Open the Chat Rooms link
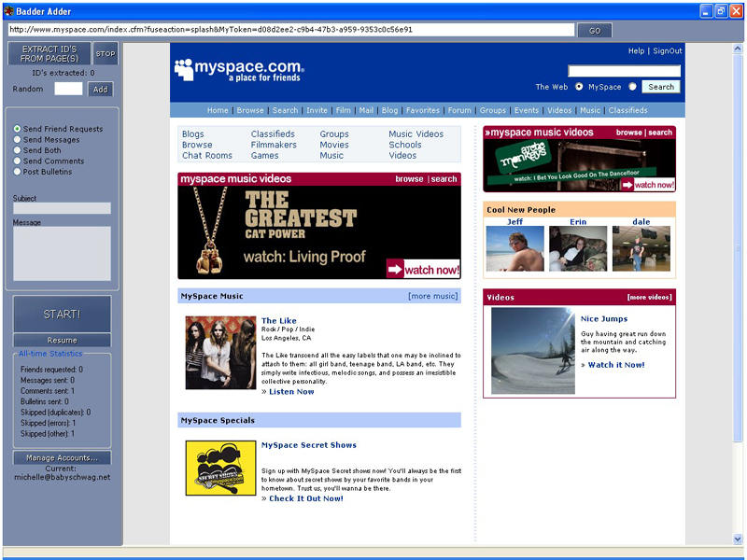This screenshot has width=747, height=560. click(x=207, y=155)
